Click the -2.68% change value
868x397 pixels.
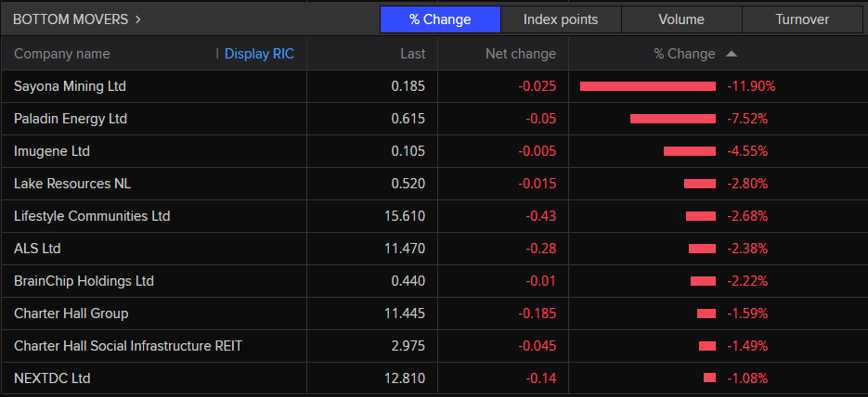[x=747, y=216]
